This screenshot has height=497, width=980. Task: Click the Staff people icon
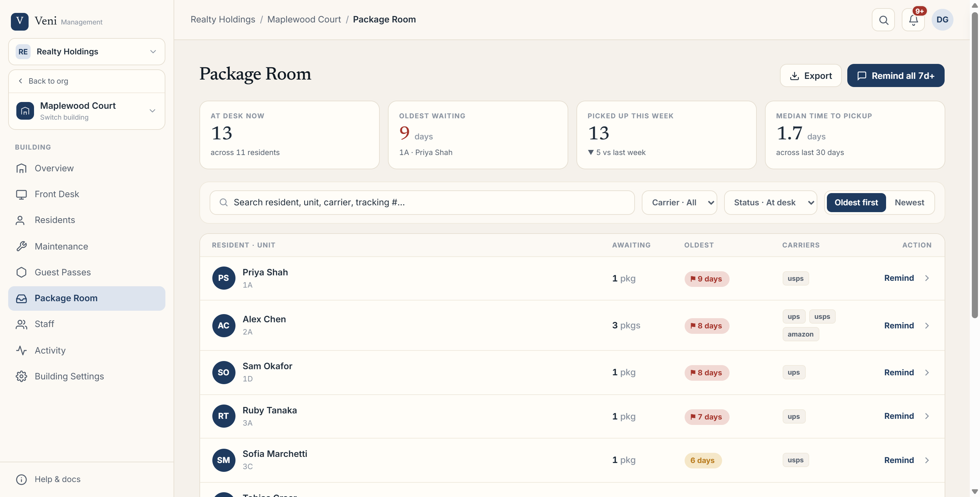click(21, 324)
